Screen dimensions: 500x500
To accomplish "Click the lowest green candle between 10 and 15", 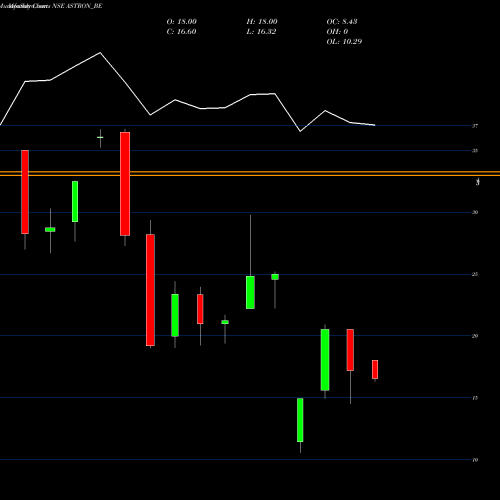I will point(300,420).
